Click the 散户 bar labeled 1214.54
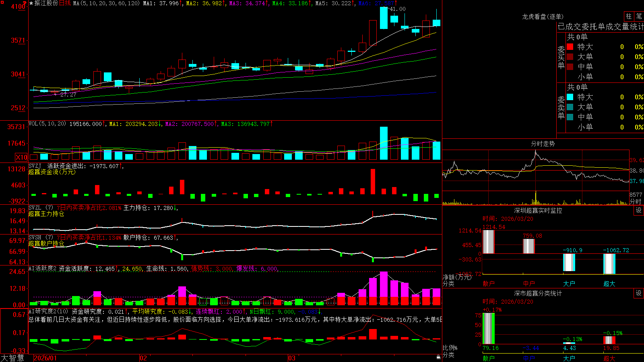 (x=489, y=241)
